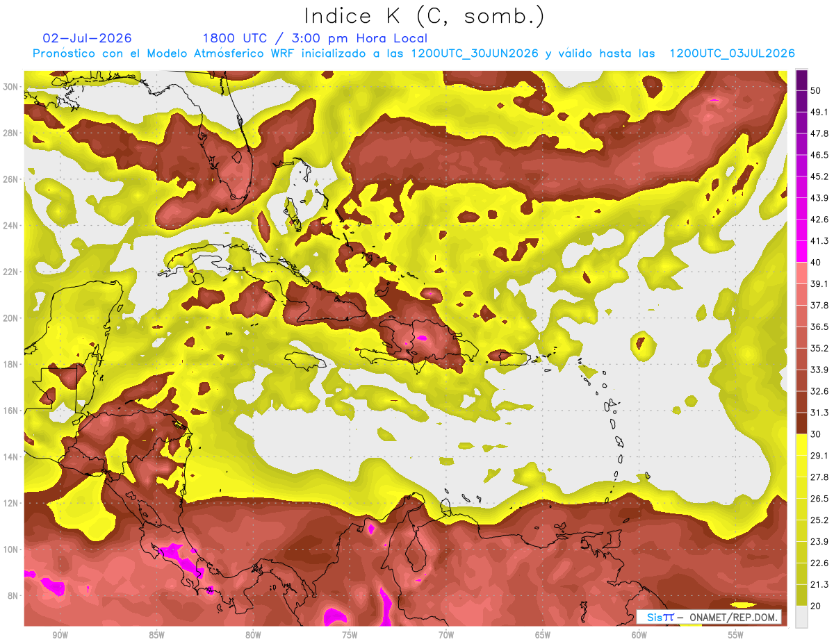Viewport: 834px width, 644px height.
Task: Click the latitude axis label '22N'
Action: coord(10,272)
